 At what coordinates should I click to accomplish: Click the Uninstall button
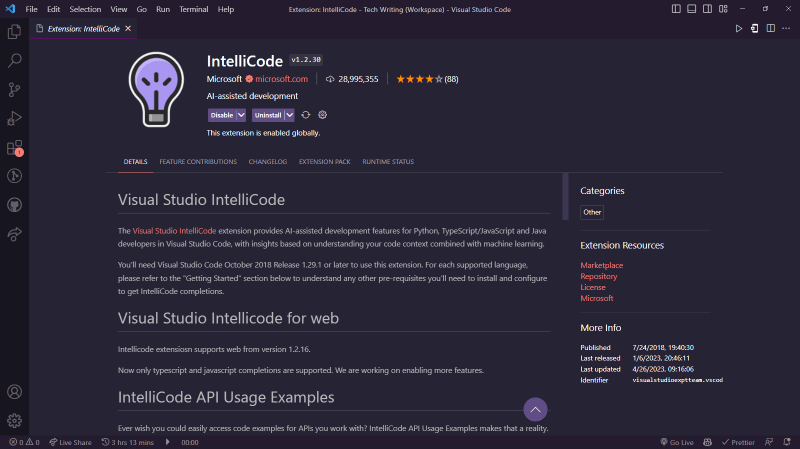pyautogui.click(x=268, y=115)
